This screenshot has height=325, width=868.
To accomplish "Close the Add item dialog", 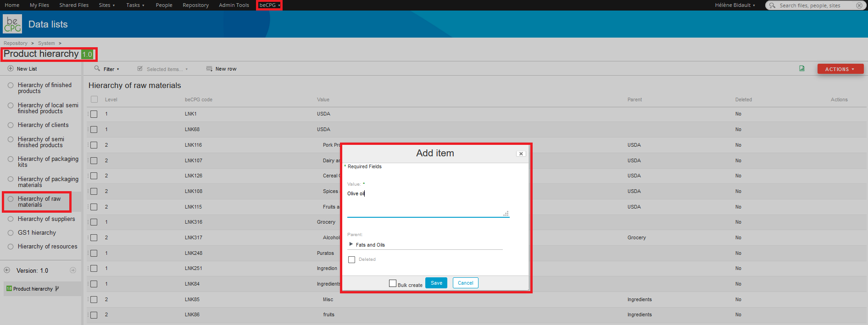I will tap(521, 154).
